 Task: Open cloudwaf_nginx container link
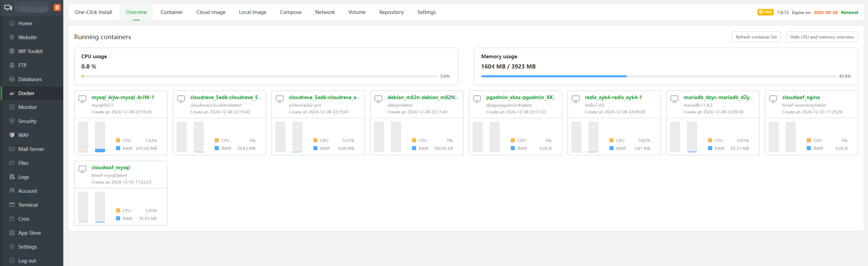pyautogui.click(x=801, y=97)
